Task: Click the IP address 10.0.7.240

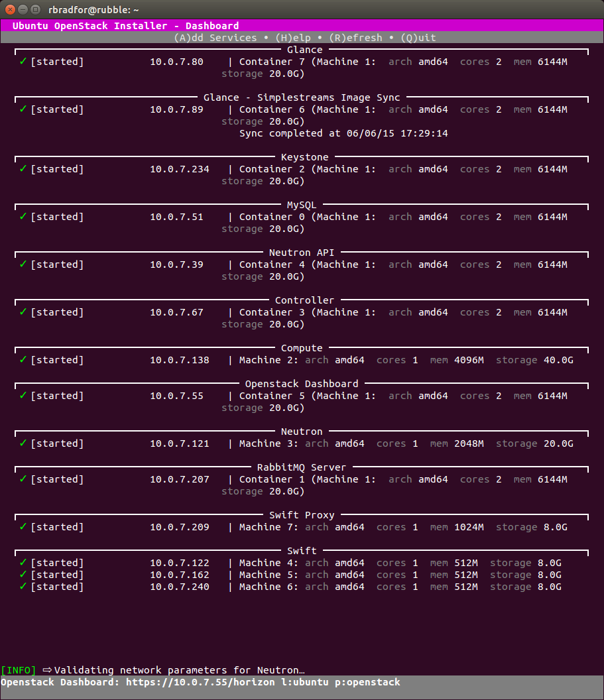Action: (180, 587)
